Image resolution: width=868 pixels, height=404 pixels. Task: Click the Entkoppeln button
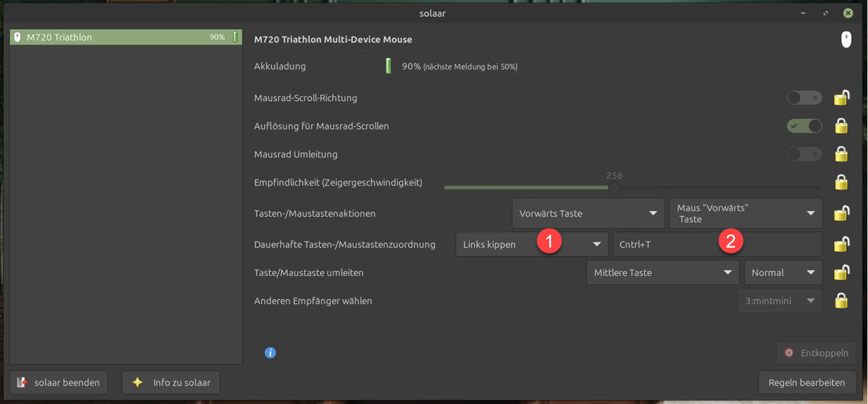pyautogui.click(x=816, y=352)
